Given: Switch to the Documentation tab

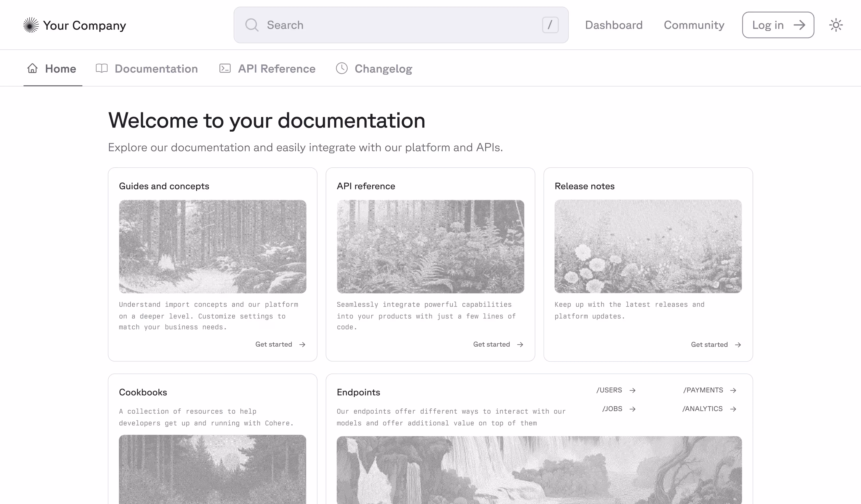Looking at the screenshot, I should coord(156,69).
